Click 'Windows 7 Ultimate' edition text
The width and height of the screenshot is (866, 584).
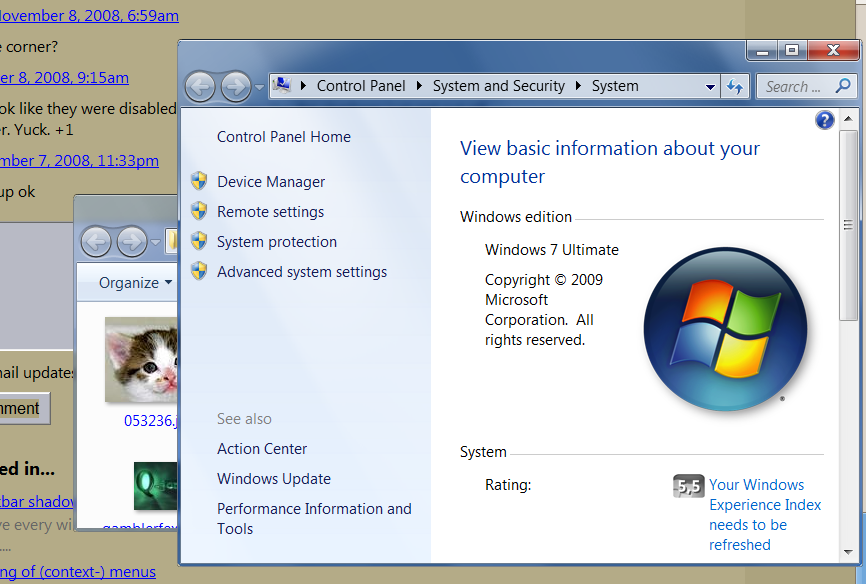click(552, 250)
